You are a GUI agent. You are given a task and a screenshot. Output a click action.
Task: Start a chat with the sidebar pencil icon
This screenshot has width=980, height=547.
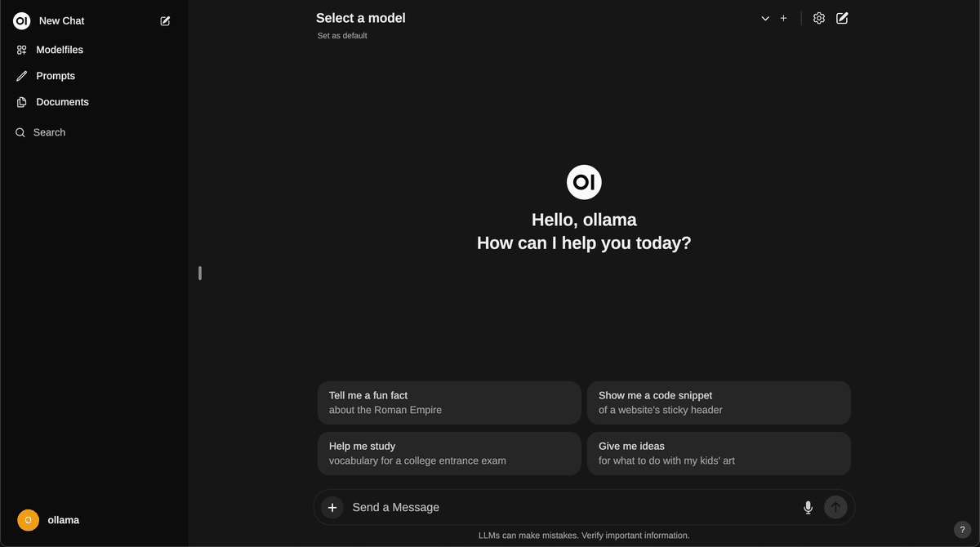click(x=166, y=21)
